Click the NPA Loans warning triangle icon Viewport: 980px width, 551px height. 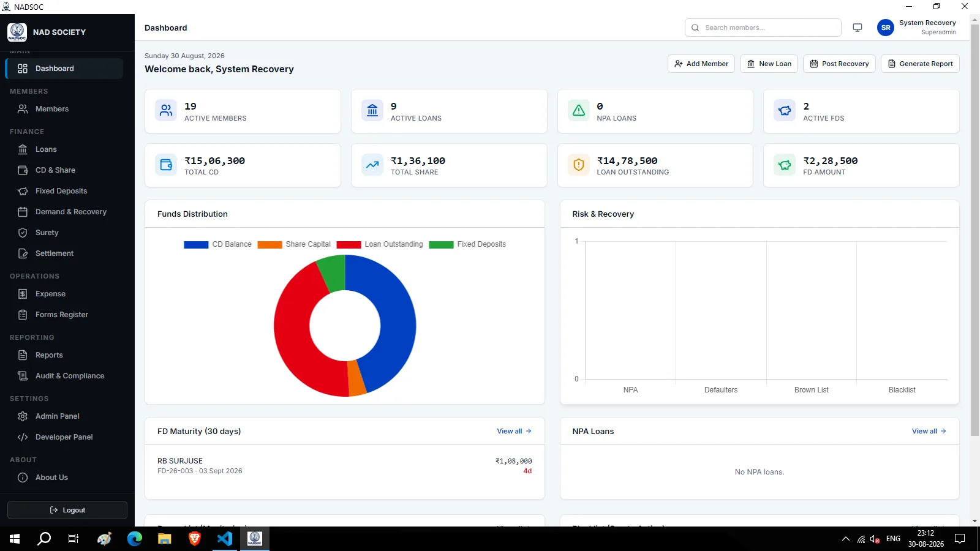pyautogui.click(x=579, y=111)
